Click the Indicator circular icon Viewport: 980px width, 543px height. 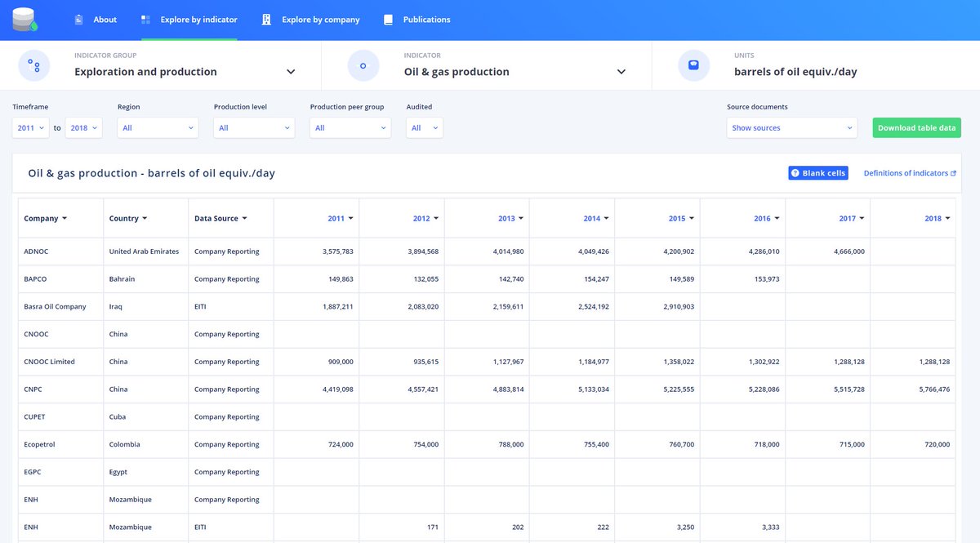363,65
